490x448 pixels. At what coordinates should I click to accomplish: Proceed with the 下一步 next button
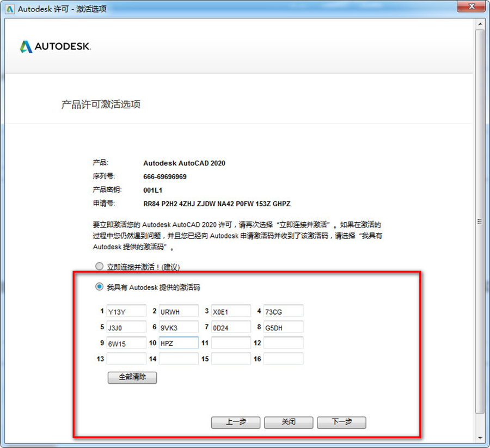(341, 422)
